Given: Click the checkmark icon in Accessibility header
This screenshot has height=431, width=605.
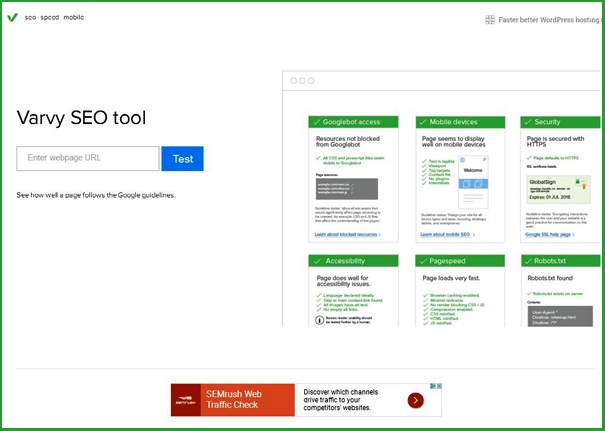Looking at the screenshot, I should coord(317,261).
